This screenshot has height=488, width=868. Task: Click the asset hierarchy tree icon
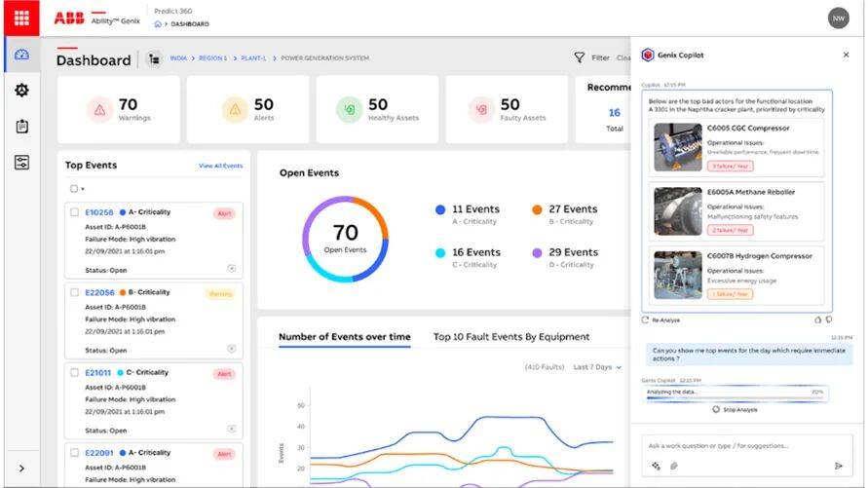point(154,59)
